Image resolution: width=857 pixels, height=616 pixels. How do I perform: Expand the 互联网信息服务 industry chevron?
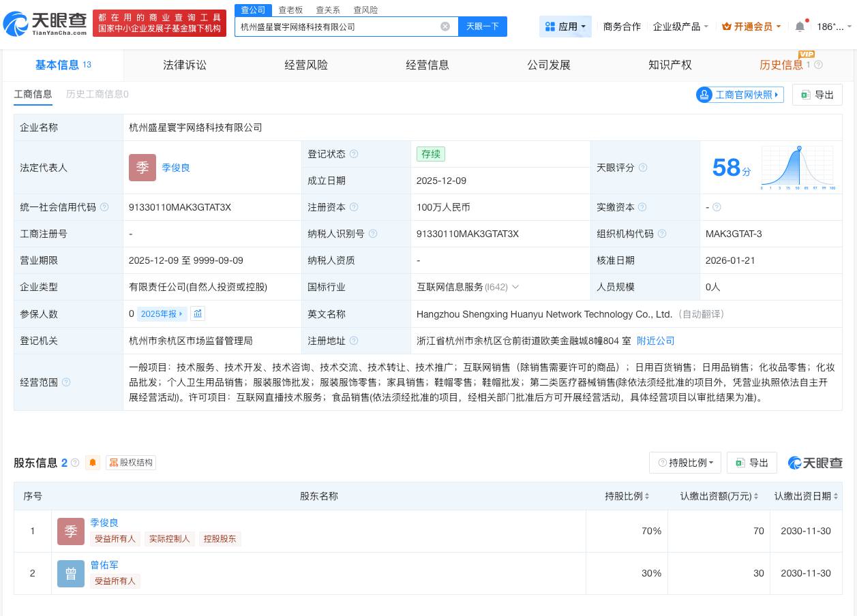click(515, 287)
